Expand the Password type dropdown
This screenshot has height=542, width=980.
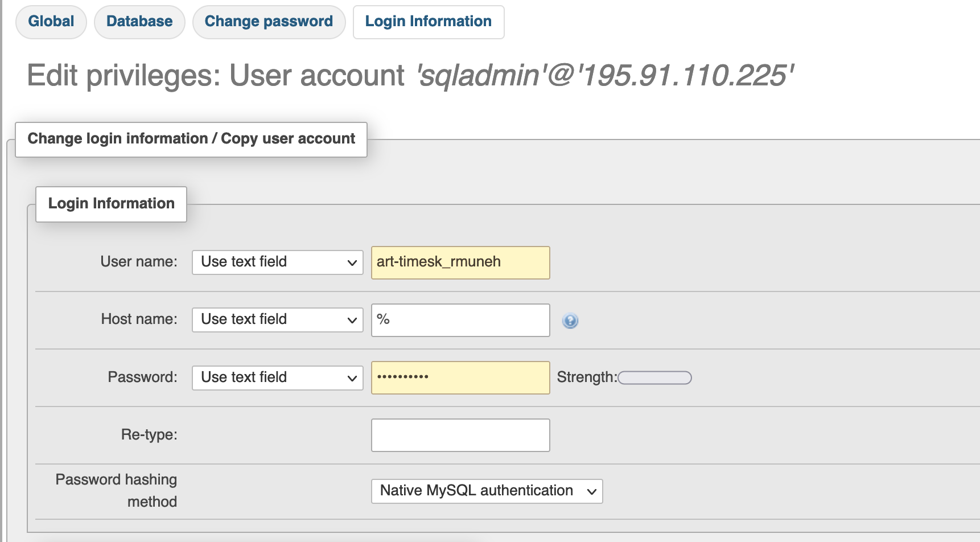278,377
